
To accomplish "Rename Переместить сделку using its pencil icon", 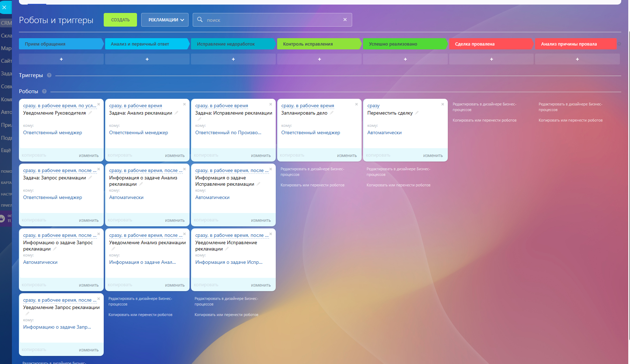I will point(417,113).
